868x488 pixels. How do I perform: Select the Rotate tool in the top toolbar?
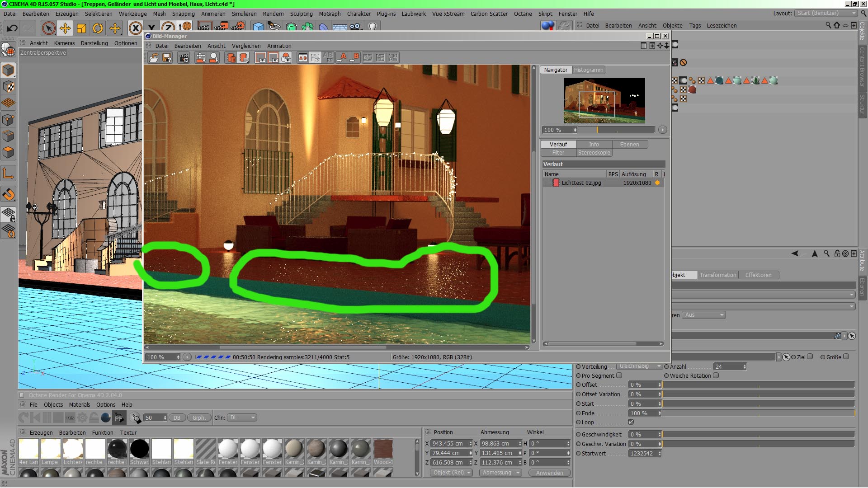click(x=98, y=28)
